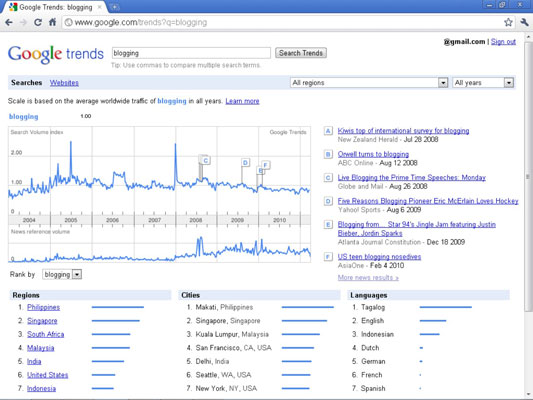533x400 pixels.
Task: Click the San Francisco, CA, USA entry
Action: coord(234,348)
